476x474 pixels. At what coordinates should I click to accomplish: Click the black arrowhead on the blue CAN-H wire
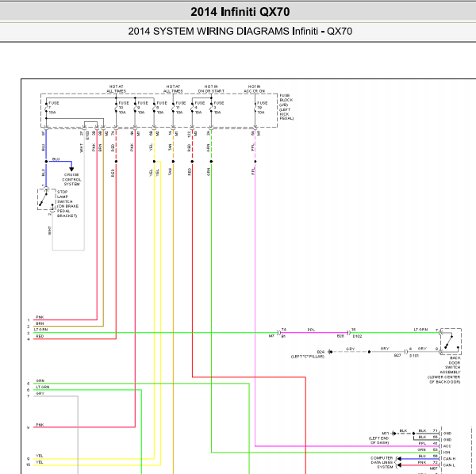(399, 459)
